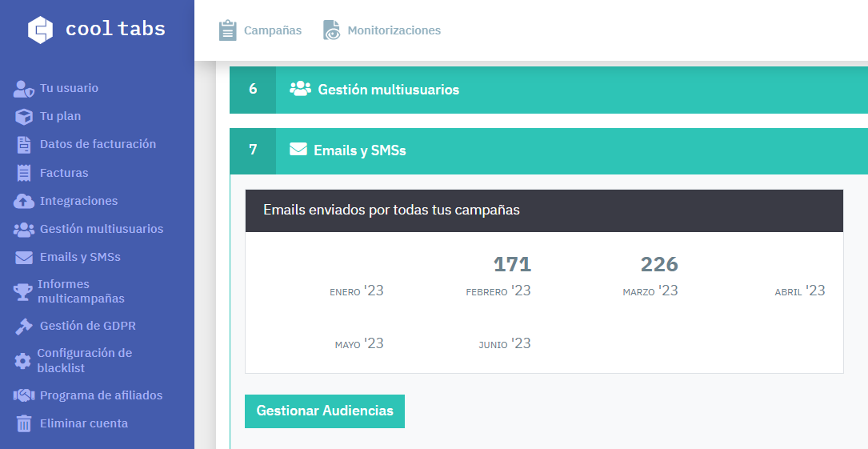This screenshot has width=868, height=449.
Task: Click the users icon in section 6 header
Action: coord(300,89)
